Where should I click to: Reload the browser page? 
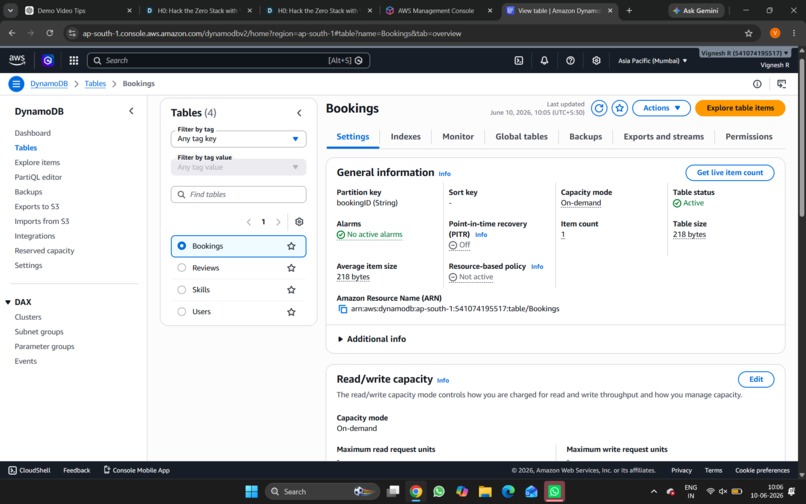pos(49,33)
